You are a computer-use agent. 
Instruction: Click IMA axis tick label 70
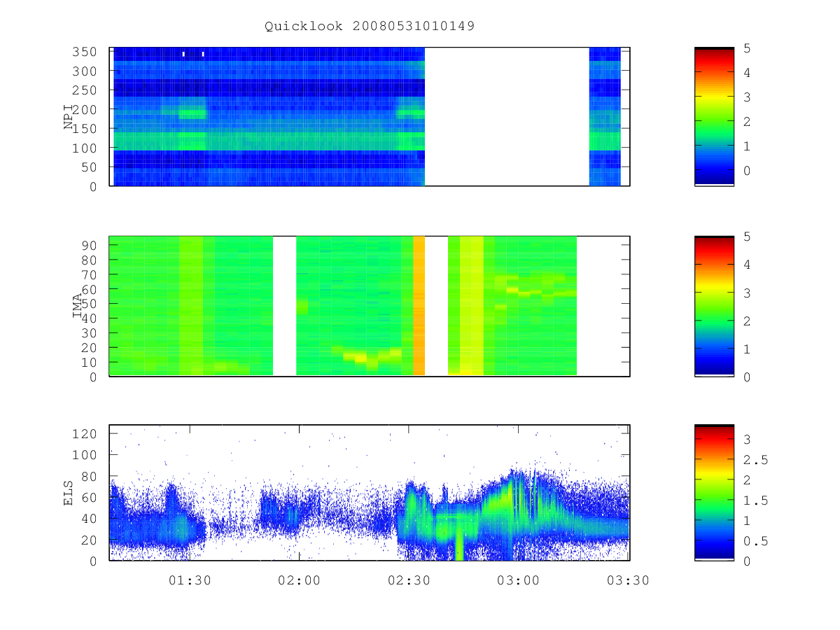pyautogui.click(x=90, y=274)
